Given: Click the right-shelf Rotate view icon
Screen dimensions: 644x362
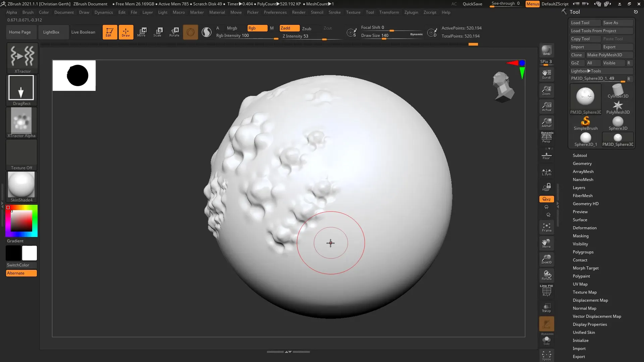Looking at the screenshot, I should click(546, 275).
